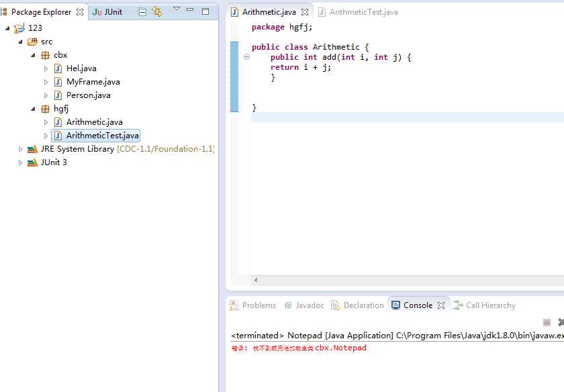Close the Package Explorer tab

pyautogui.click(x=80, y=12)
